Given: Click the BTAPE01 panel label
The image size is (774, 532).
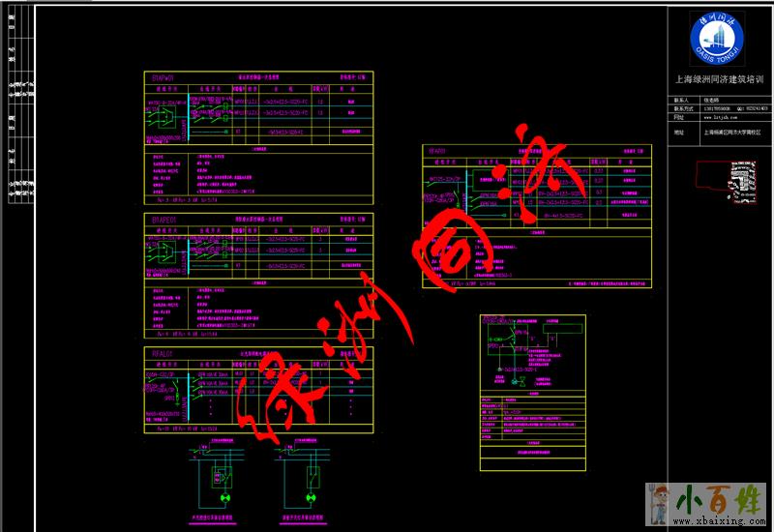Looking at the screenshot, I should coord(163,221).
